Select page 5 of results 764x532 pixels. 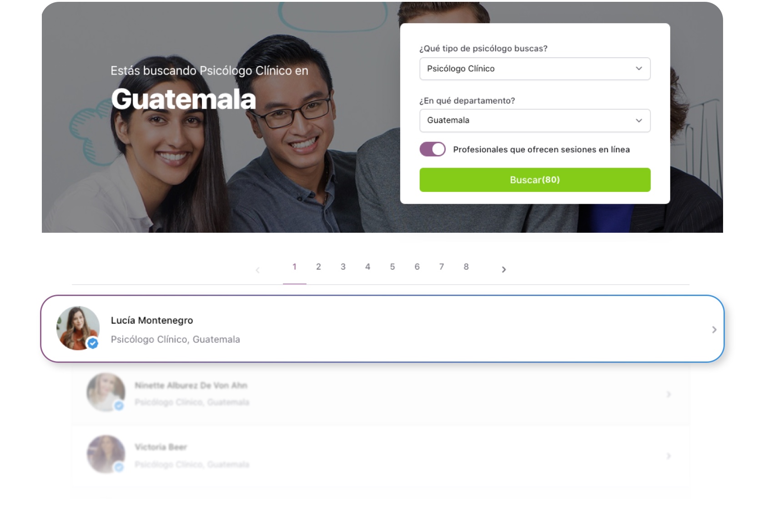[x=392, y=267]
